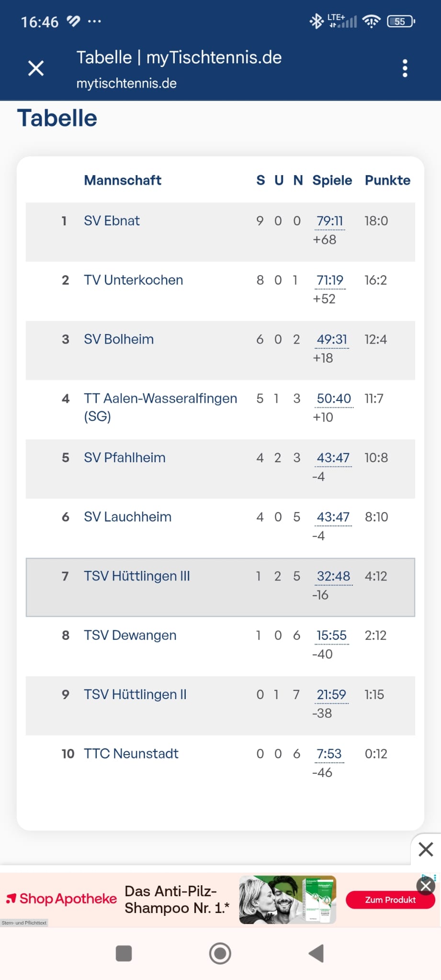Viewport: 441px width, 980px height.
Task: Click the TSV Dewangen games 15:55
Action: point(331,635)
